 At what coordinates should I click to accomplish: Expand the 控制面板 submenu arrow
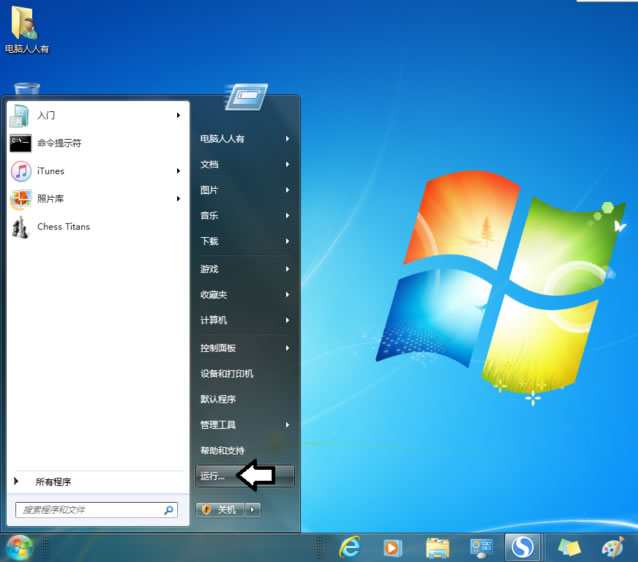coord(287,348)
